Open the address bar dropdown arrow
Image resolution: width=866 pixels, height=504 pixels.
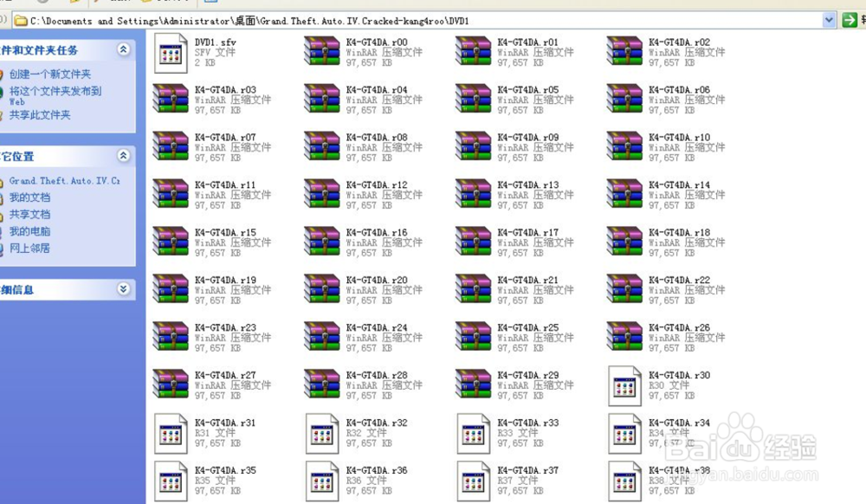[x=829, y=21]
